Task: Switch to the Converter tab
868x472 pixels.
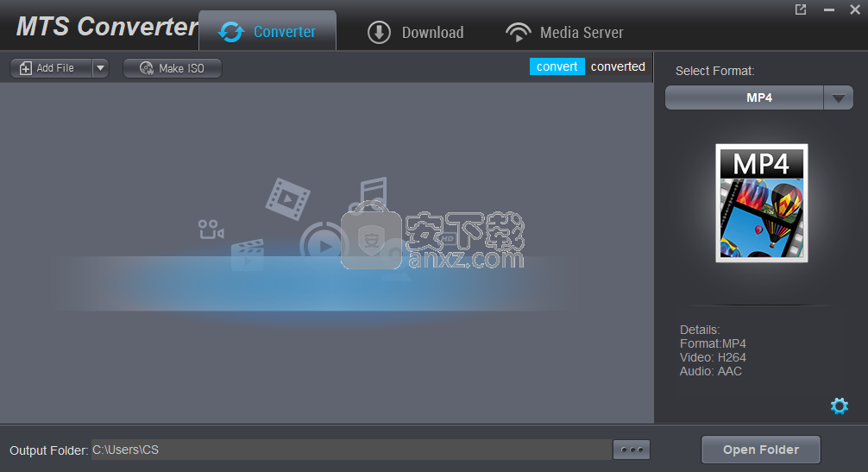Action: click(267, 31)
